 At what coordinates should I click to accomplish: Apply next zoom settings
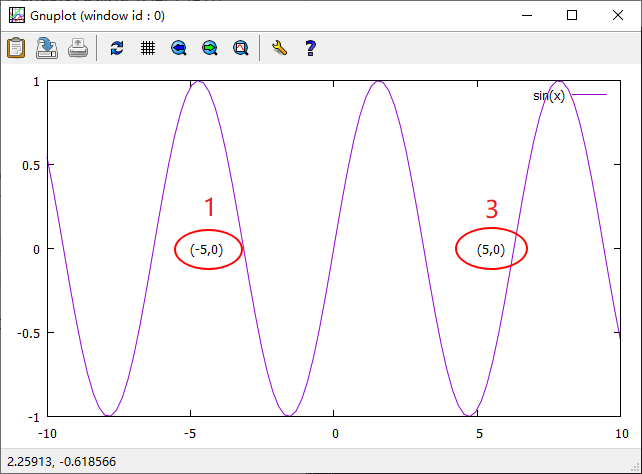(210, 48)
